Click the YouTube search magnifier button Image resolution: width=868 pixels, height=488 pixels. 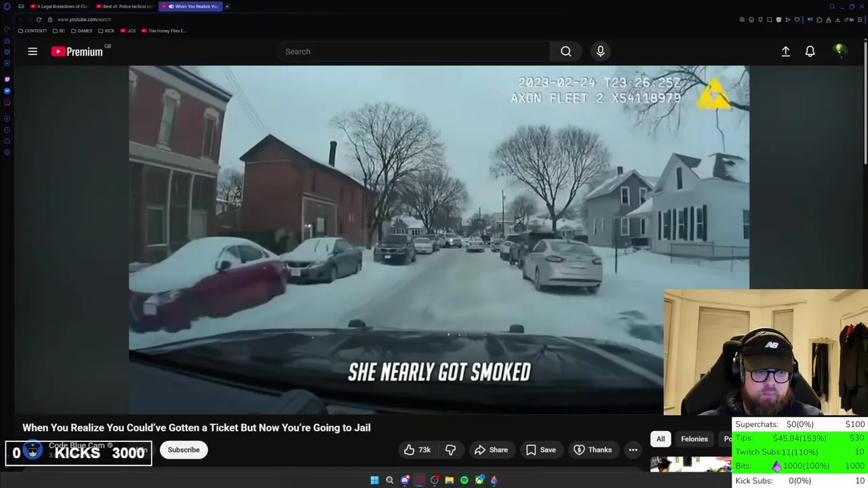point(566,52)
